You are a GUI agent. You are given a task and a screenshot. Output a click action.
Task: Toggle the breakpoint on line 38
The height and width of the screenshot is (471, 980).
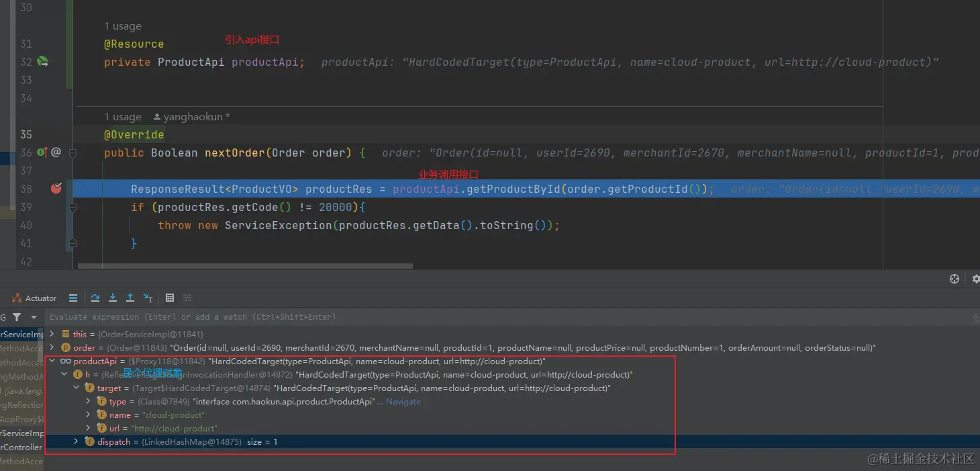pyautogui.click(x=56, y=189)
